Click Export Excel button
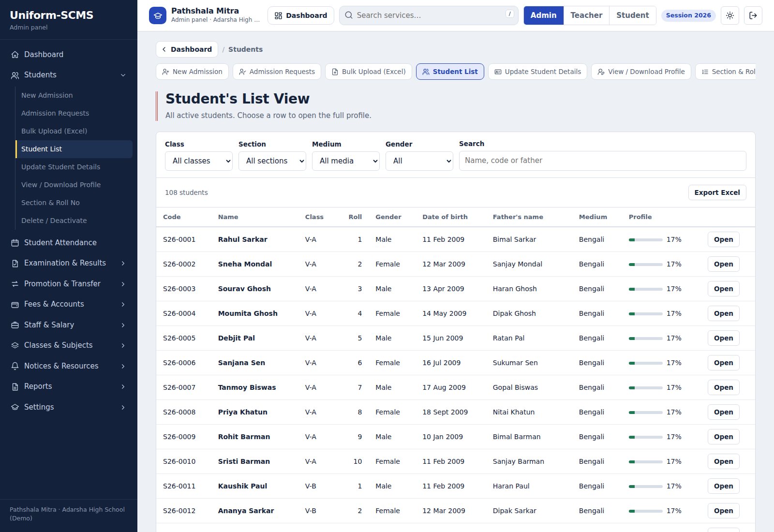774x532 pixels. point(717,192)
